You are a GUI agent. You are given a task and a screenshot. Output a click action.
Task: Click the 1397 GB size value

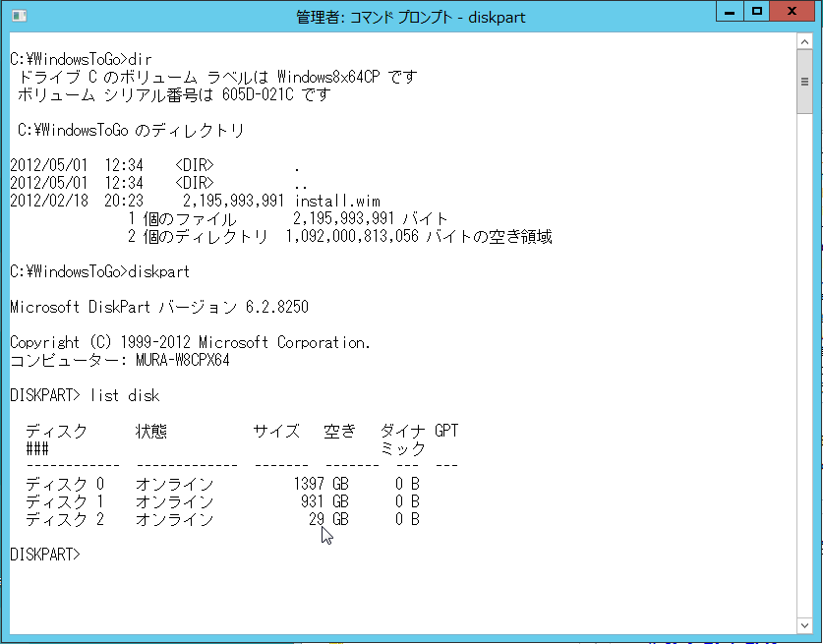[x=322, y=484]
